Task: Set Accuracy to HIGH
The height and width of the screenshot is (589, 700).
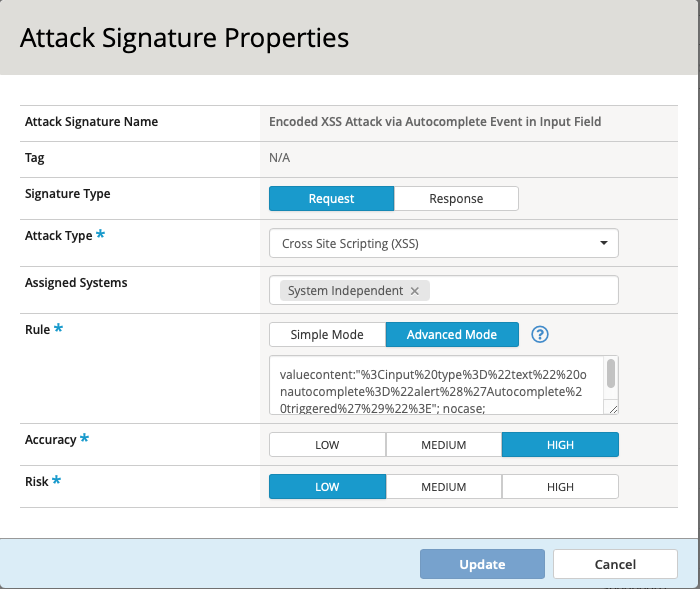Action: point(560,445)
